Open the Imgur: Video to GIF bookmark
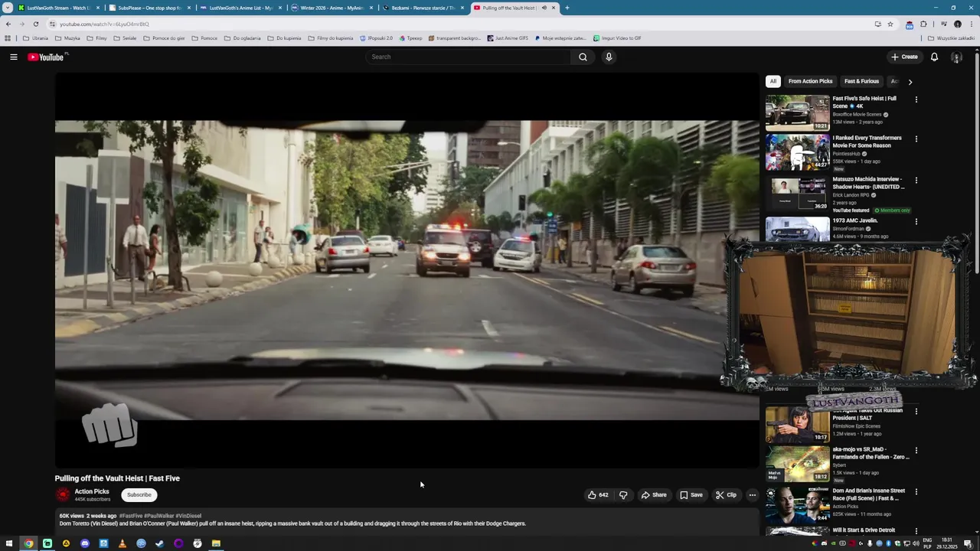 617,38
